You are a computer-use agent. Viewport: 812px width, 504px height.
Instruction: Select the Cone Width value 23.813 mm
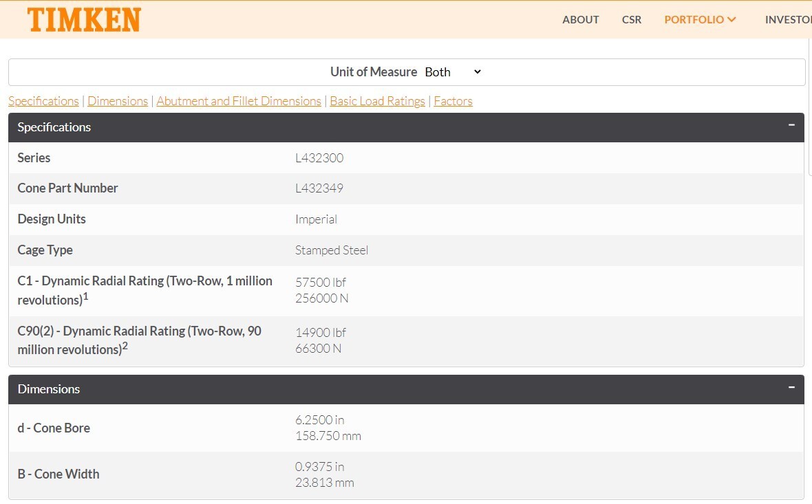tap(325, 482)
